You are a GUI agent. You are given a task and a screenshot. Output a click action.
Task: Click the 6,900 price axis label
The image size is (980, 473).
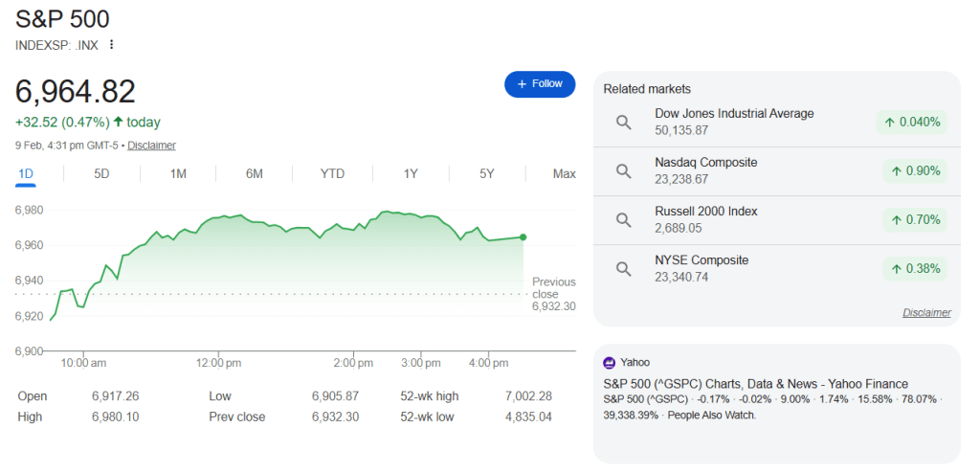tap(28, 351)
